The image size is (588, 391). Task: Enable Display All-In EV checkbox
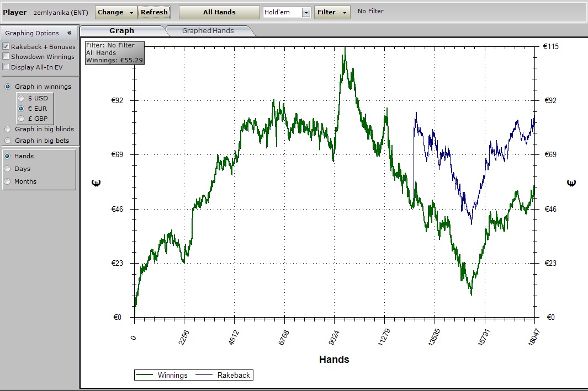coord(6,67)
